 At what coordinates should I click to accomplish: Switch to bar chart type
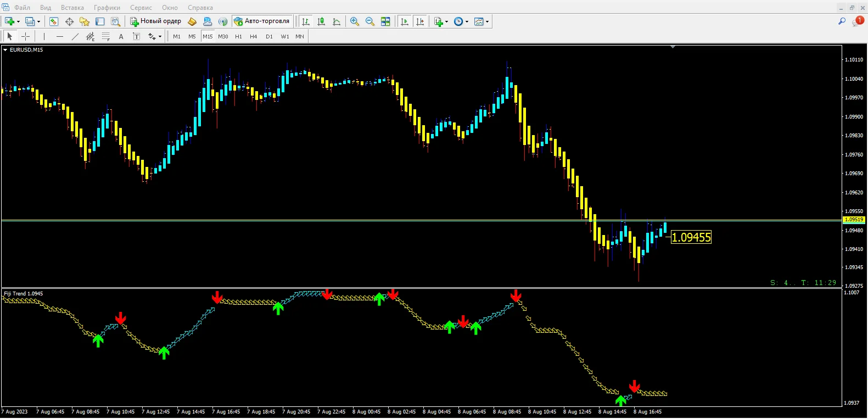(306, 21)
